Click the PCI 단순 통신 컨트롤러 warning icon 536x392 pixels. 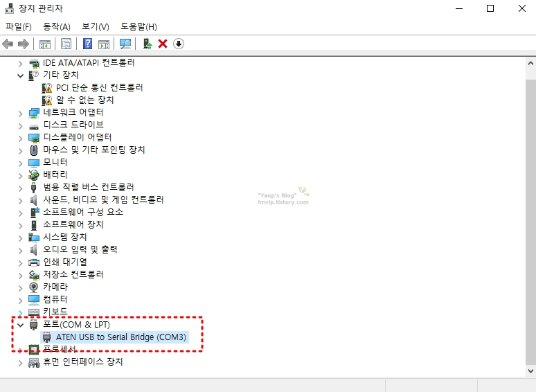pos(47,88)
